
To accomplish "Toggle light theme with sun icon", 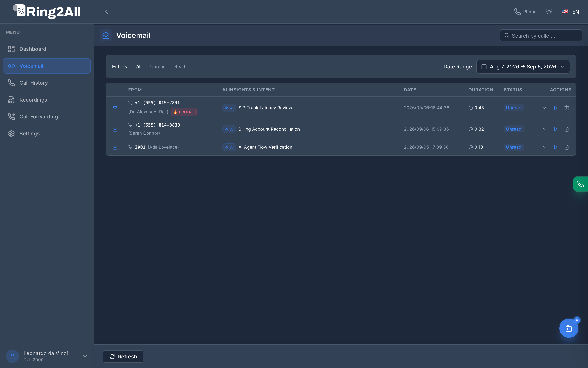I will click(549, 12).
